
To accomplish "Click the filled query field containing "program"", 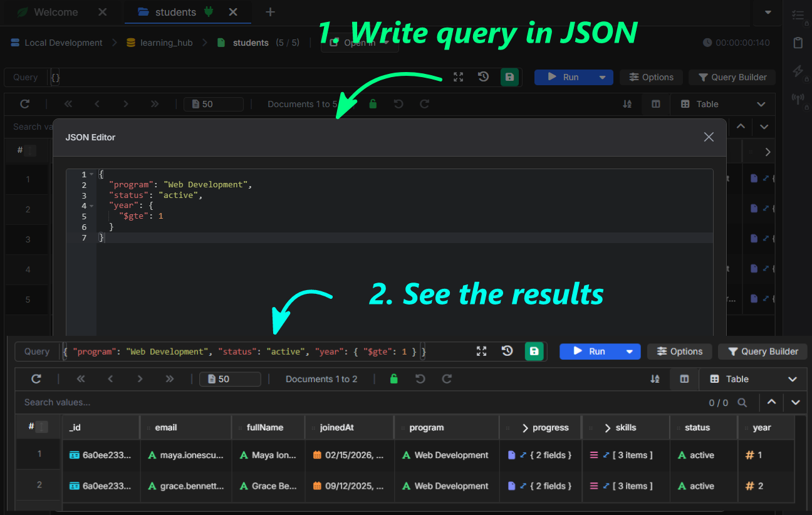I will coord(266,351).
